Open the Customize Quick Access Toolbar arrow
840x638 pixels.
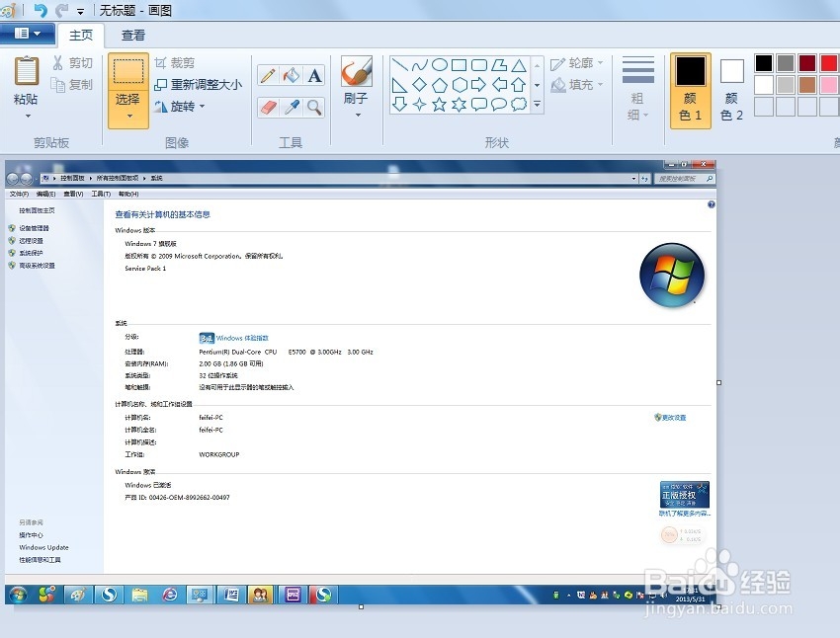80,11
